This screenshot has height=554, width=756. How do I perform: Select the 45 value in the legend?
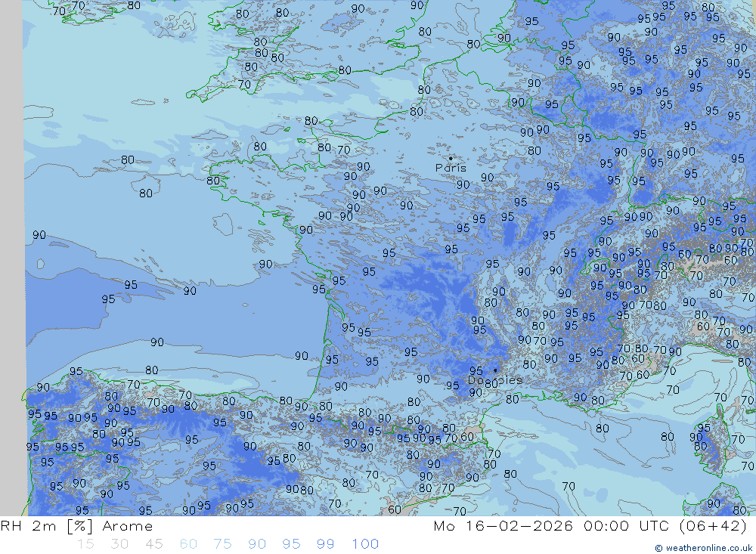coord(153,544)
